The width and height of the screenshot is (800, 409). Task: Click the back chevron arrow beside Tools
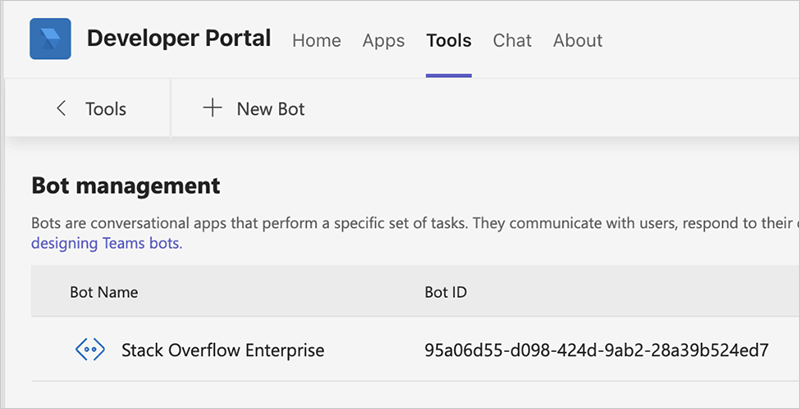62,109
